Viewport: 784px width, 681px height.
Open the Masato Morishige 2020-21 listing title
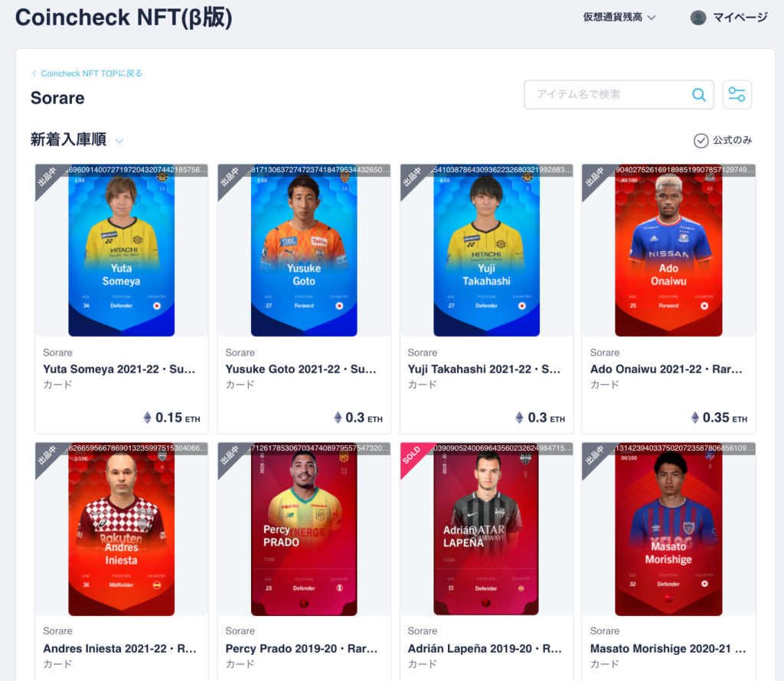[668, 649]
